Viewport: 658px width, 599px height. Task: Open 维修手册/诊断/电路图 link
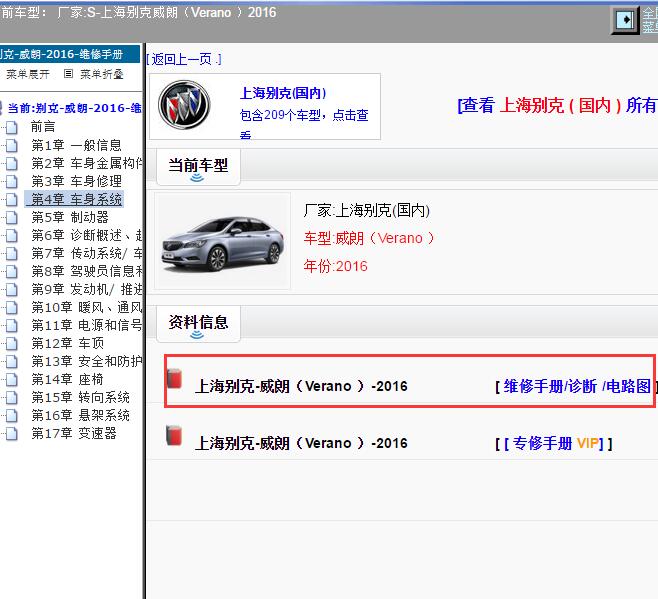577,386
